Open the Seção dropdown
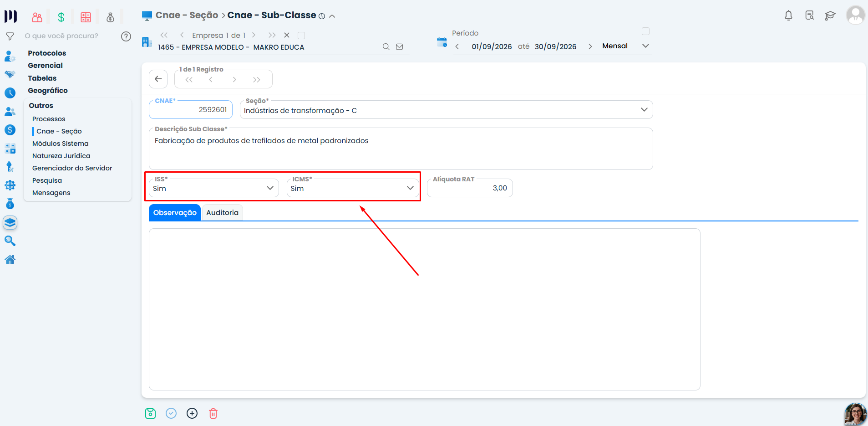868x426 pixels. (x=446, y=110)
